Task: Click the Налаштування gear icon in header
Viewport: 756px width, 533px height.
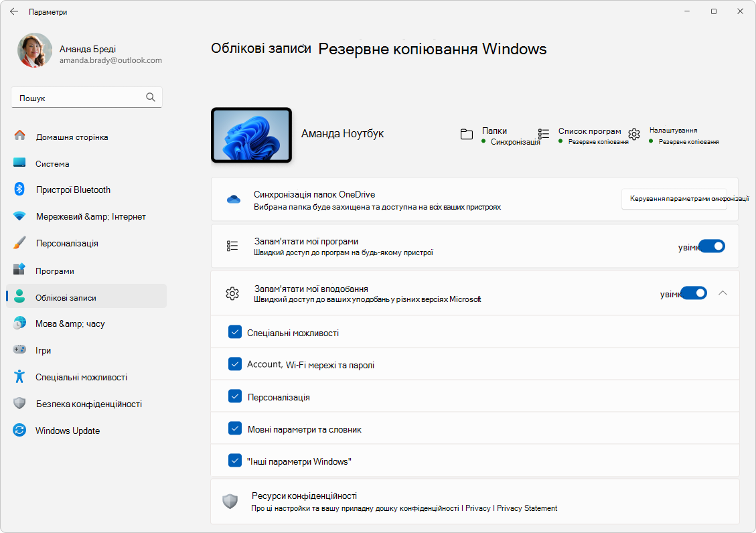Action: [635, 134]
